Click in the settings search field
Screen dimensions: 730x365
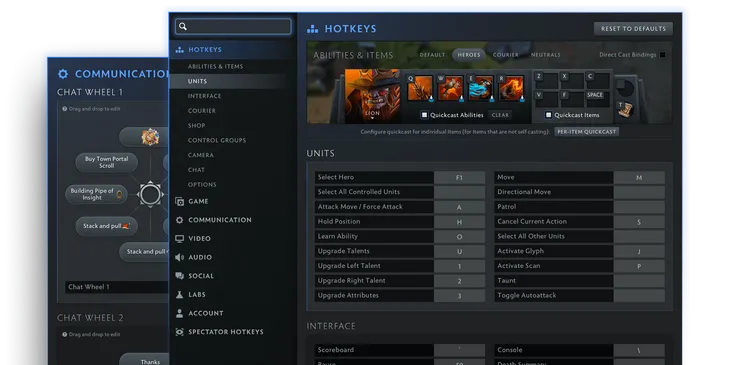[233, 27]
